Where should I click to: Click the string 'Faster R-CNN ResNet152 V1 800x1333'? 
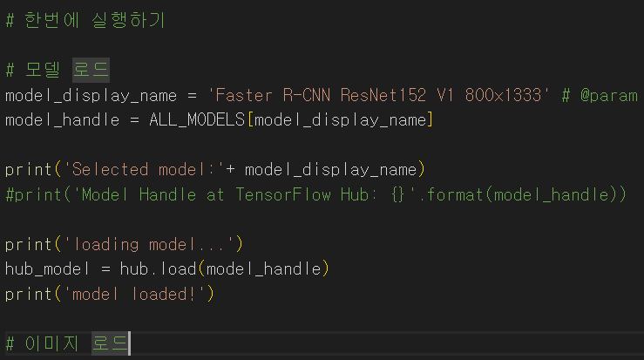tap(378, 95)
